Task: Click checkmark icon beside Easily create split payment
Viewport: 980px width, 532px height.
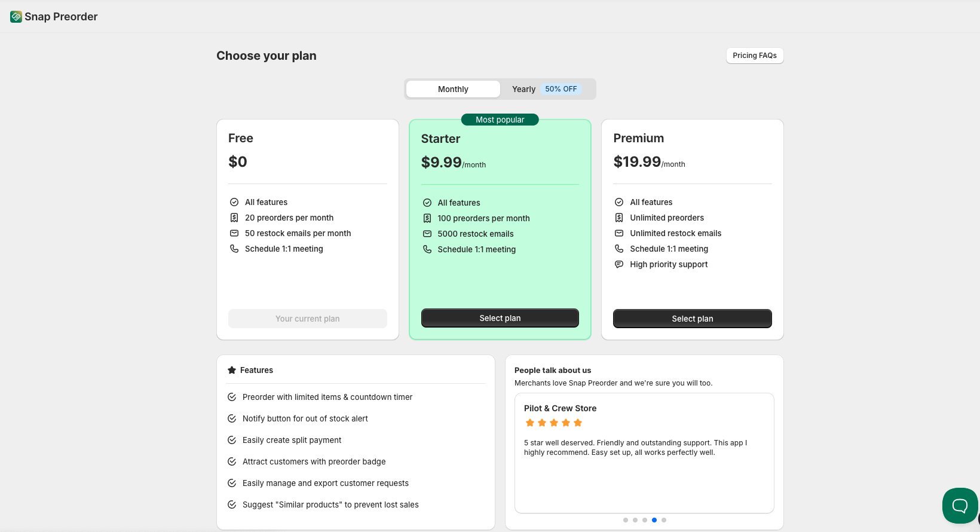Action: (232, 440)
